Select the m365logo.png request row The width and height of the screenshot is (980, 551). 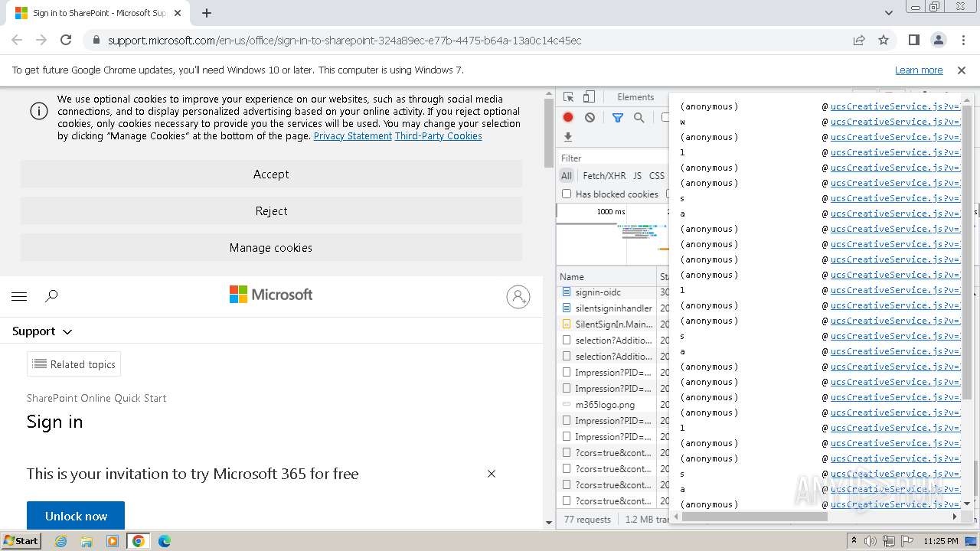[x=606, y=404]
